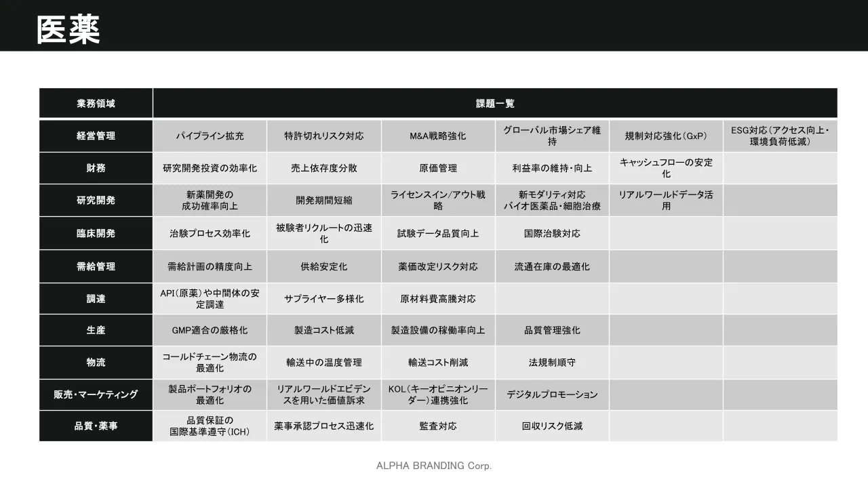Viewport: 868px width, 488px height.
Task: Click the 品質・薬事 row label
Action: click(x=96, y=426)
